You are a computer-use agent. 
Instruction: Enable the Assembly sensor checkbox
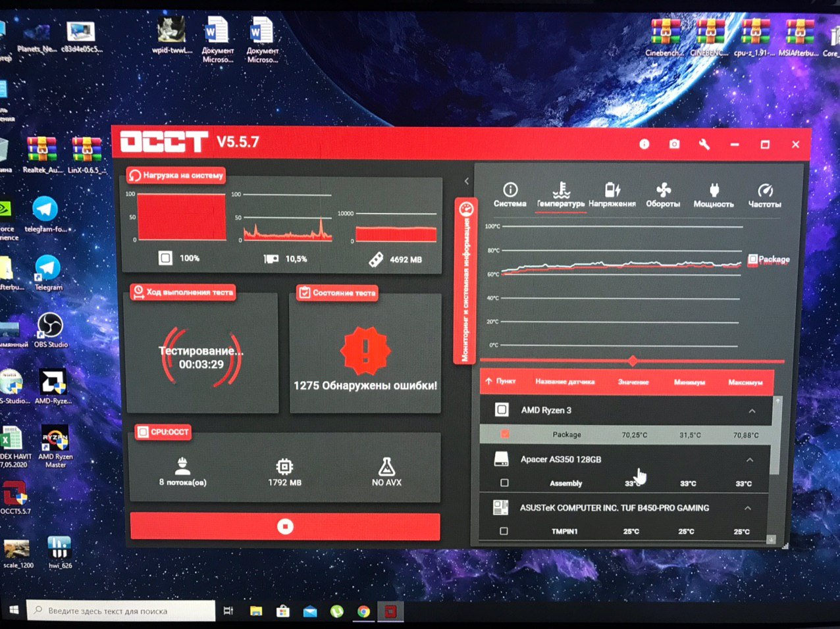pyautogui.click(x=504, y=483)
